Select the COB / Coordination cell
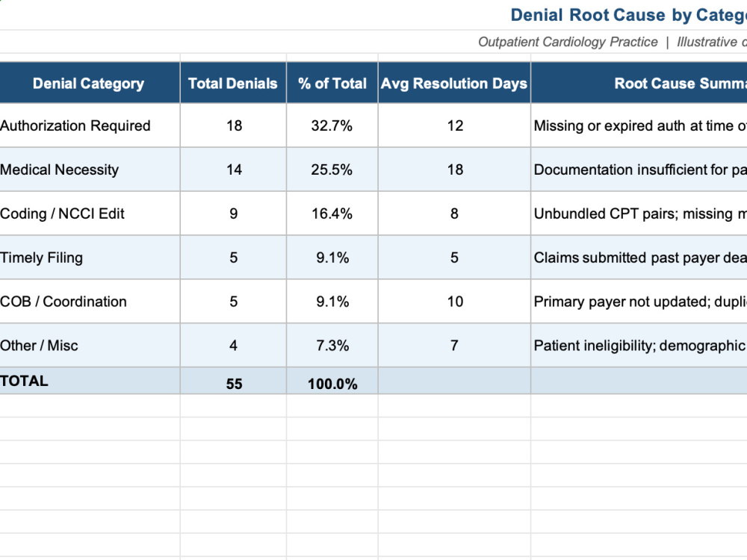 [90, 302]
